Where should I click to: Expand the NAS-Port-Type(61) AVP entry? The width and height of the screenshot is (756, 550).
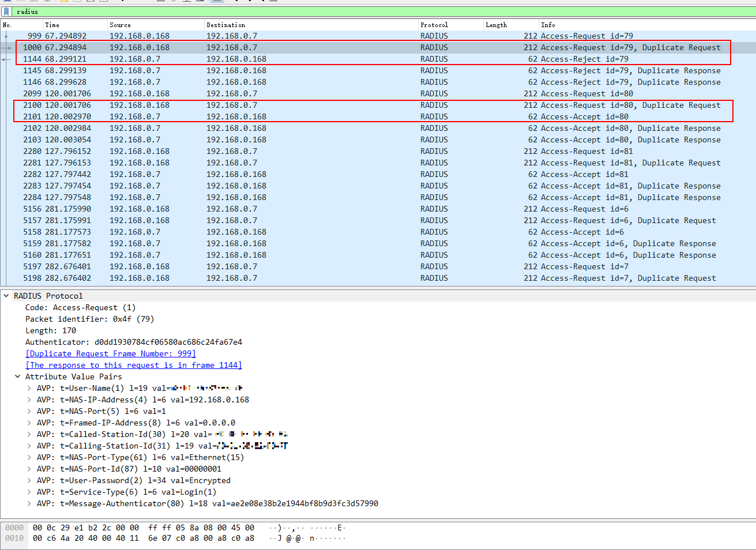(x=29, y=457)
